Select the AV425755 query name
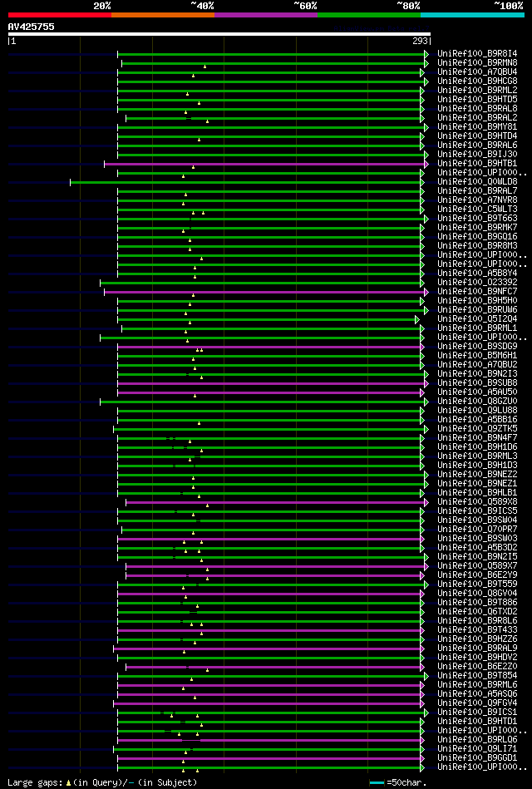 click(x=32, y=27)
